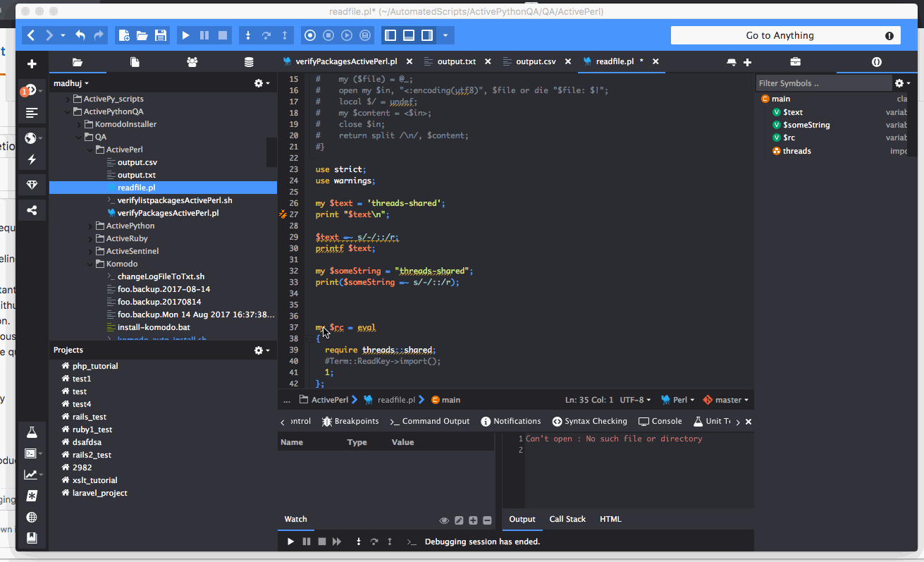Click the gem icon in the left sidebar

tap(32, 185)
